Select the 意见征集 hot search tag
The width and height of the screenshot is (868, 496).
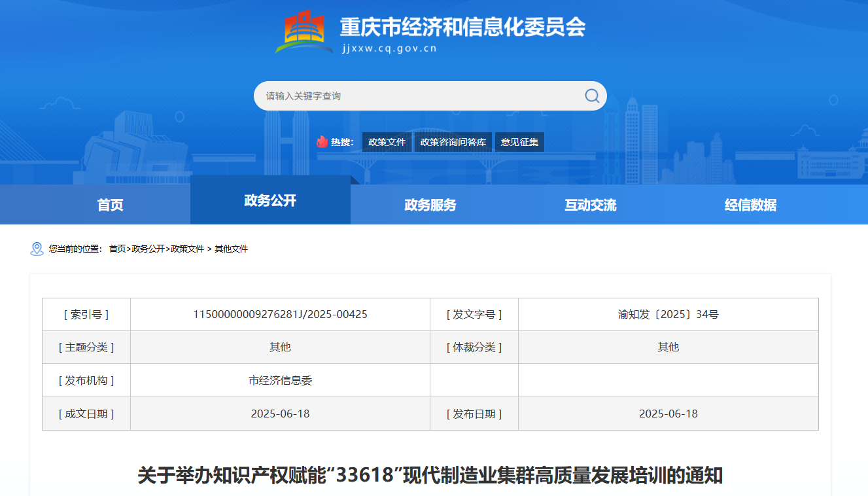(520, 142)
